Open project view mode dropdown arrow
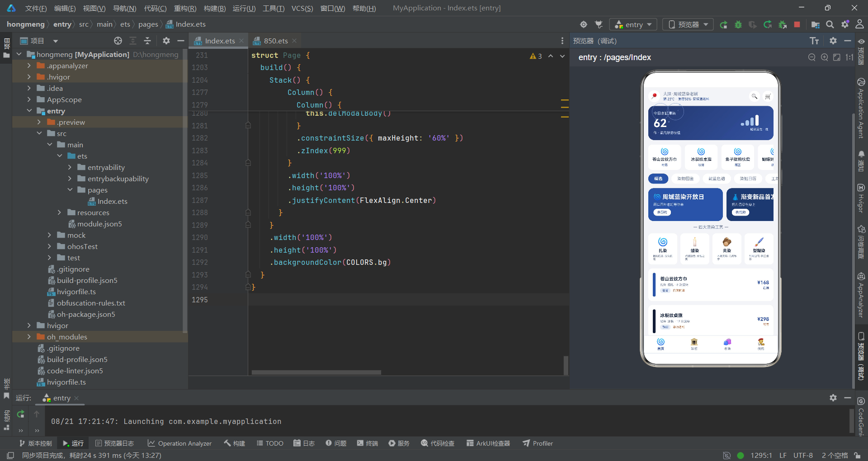This screenshot has width=868, height=461. 56,41
